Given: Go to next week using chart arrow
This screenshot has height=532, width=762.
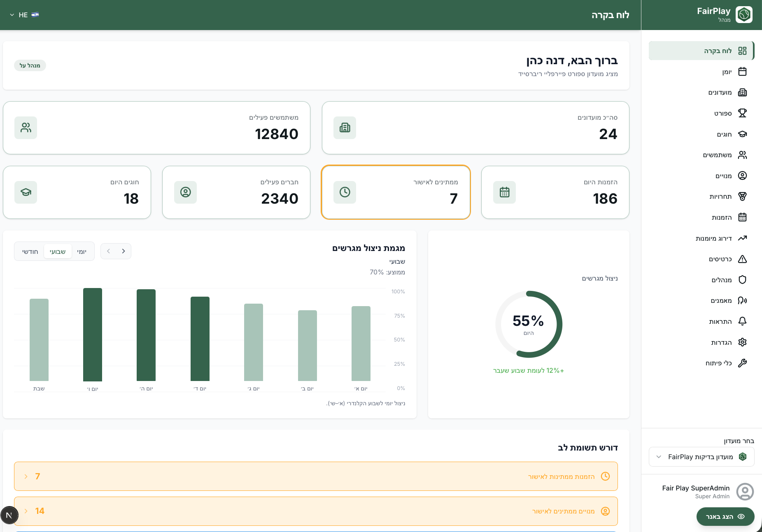Looking at the screenshot, I should 108,251.
